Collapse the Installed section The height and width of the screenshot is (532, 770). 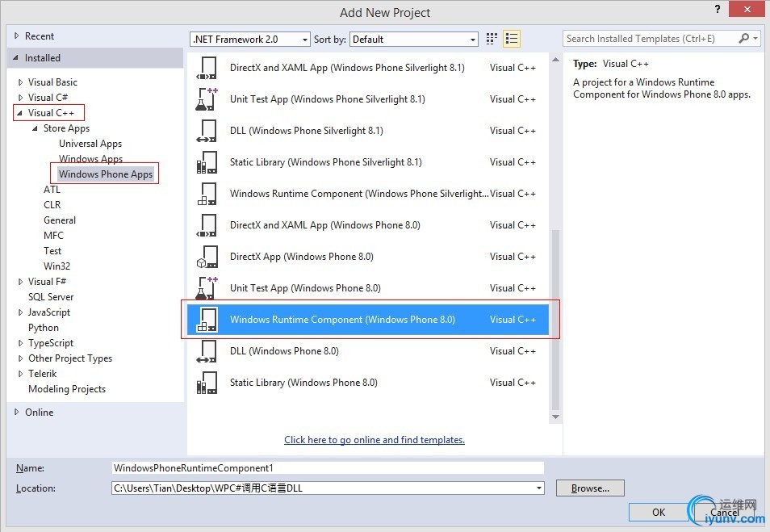[x=15, y=58]
